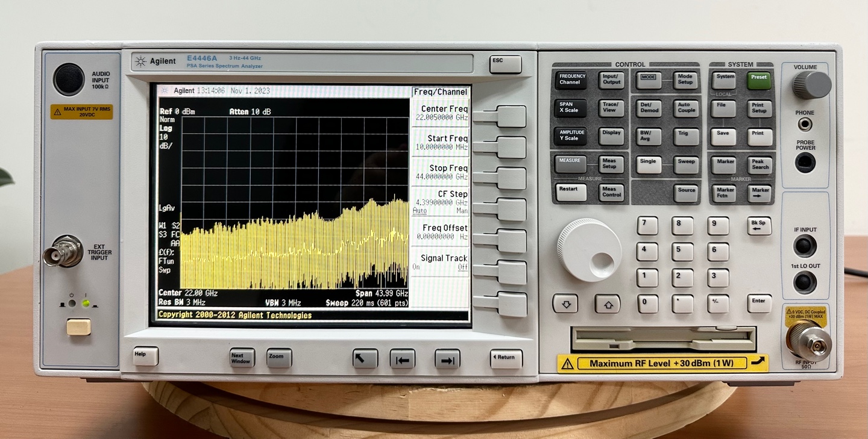
Task: Push the MODE key
Action: coord(649,80)
